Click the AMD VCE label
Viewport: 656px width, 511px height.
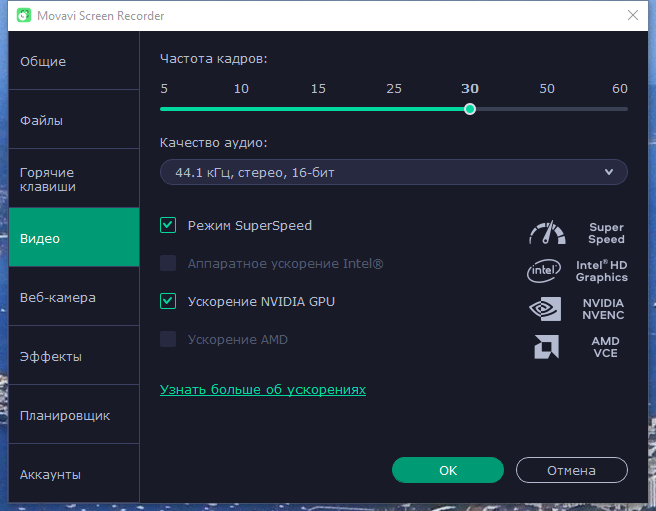pos(605,347)
